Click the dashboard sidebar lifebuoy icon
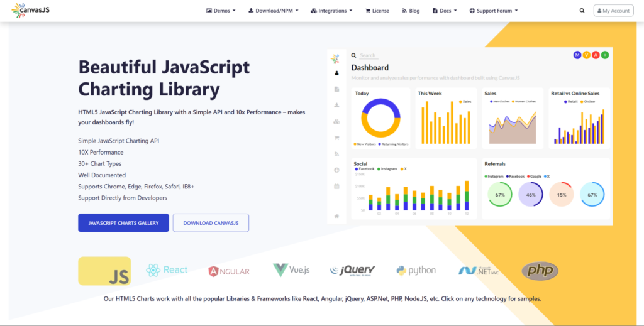Image resolution: width=644 pixels, height=326 pixels. click(x=337, y=170)
